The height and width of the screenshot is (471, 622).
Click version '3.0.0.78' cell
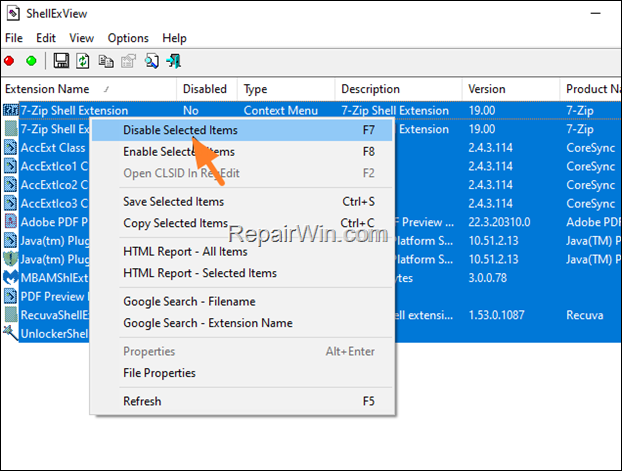488,278
